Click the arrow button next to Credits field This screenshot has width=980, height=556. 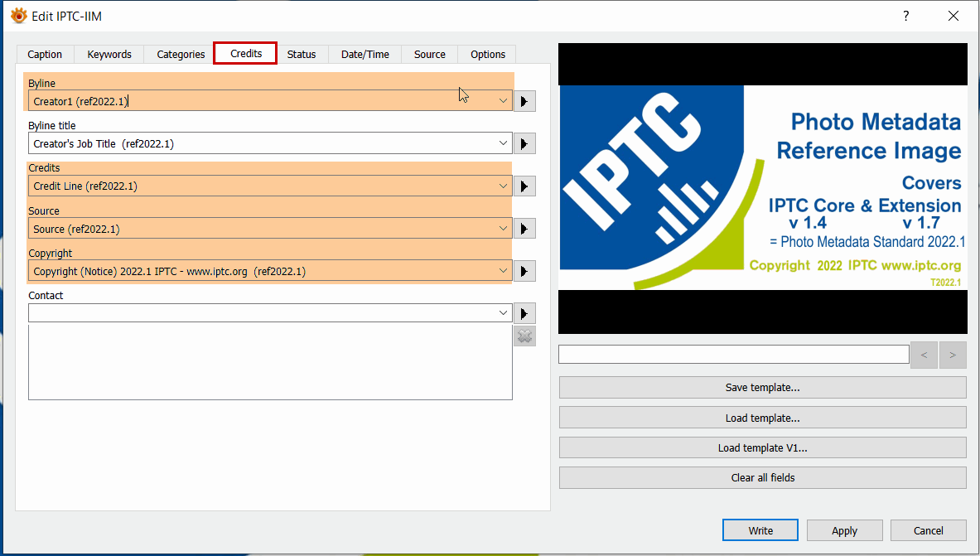click(524, 186)
